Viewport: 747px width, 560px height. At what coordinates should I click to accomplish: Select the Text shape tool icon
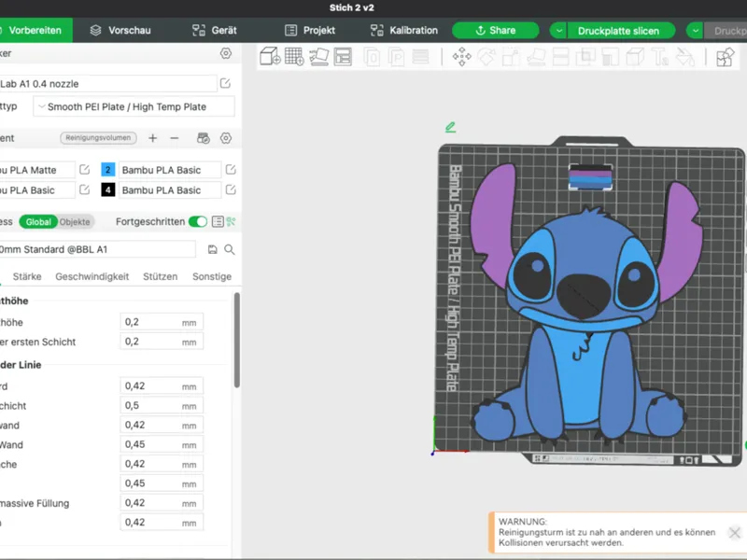(x=660, y=57)
